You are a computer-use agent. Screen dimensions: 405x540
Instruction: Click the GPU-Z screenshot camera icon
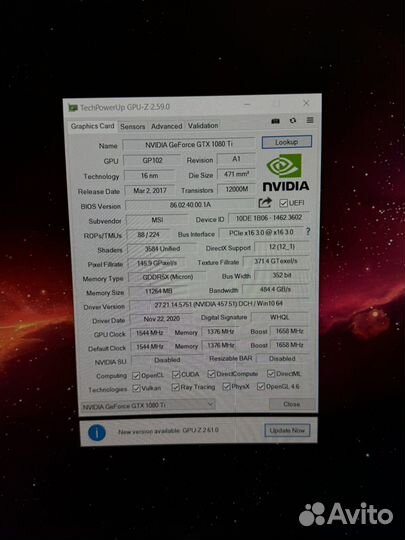pos(276,121)
